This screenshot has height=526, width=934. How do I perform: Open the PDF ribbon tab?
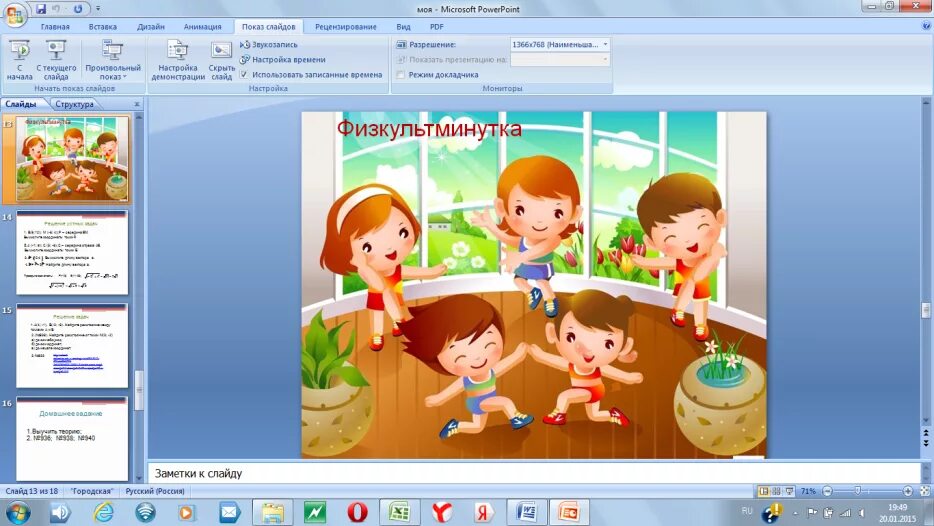pyautogui.click(x=437, y=27)
